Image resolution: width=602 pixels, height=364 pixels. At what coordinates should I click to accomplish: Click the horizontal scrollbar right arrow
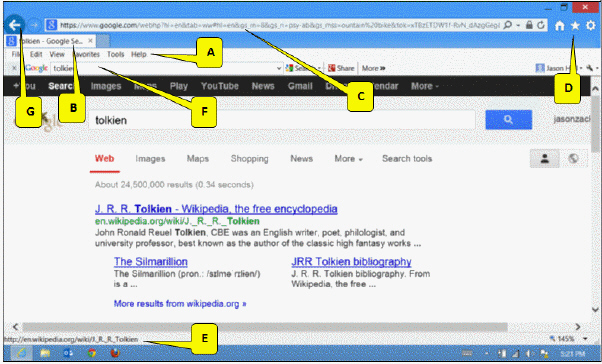(x=578, y=327)
